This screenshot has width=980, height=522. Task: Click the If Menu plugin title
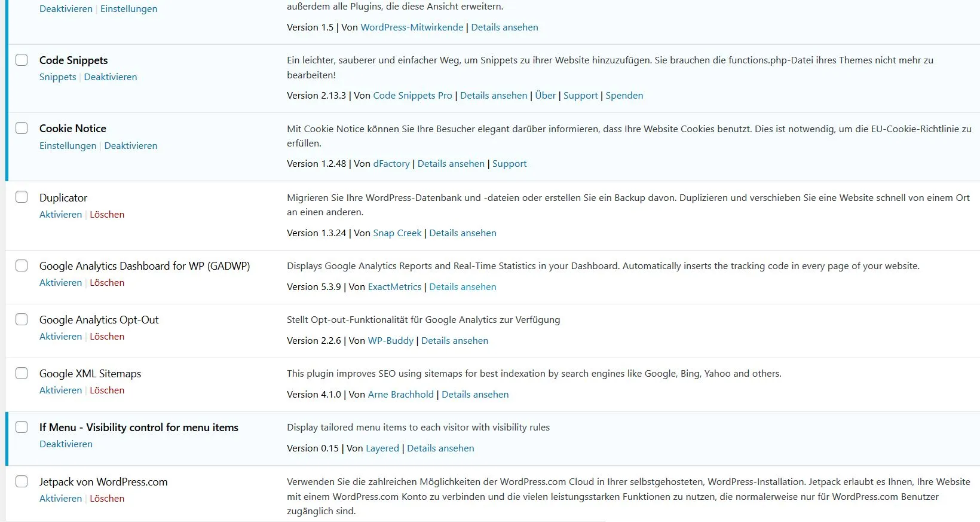139,428
